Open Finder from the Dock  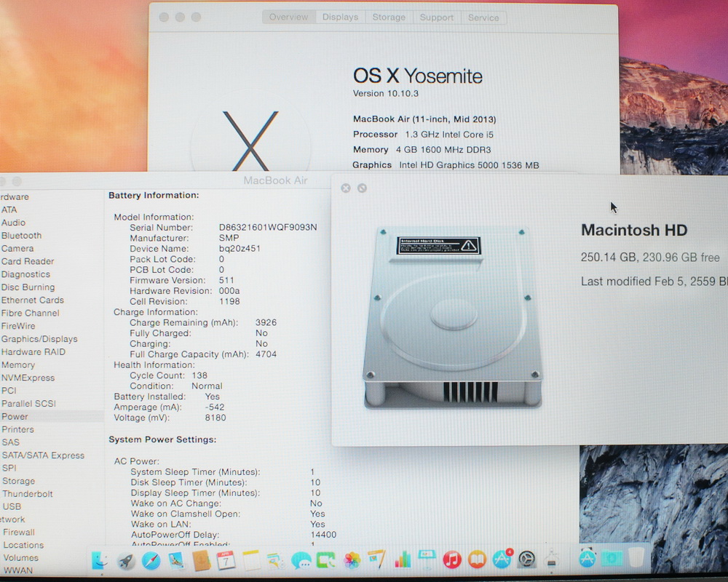point(100,561)
